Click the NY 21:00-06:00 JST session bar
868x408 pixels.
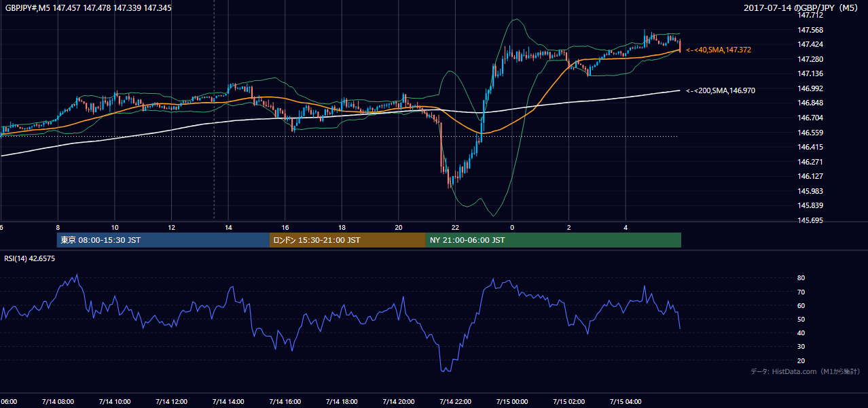click(x=554, y=240)
